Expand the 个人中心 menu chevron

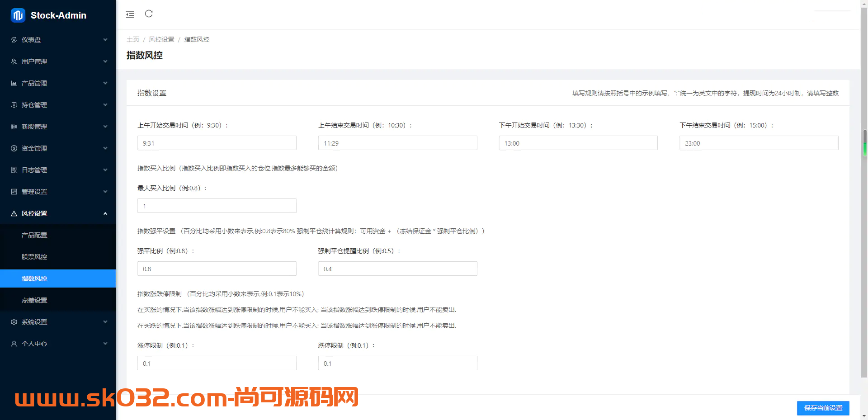coord(105,344)
